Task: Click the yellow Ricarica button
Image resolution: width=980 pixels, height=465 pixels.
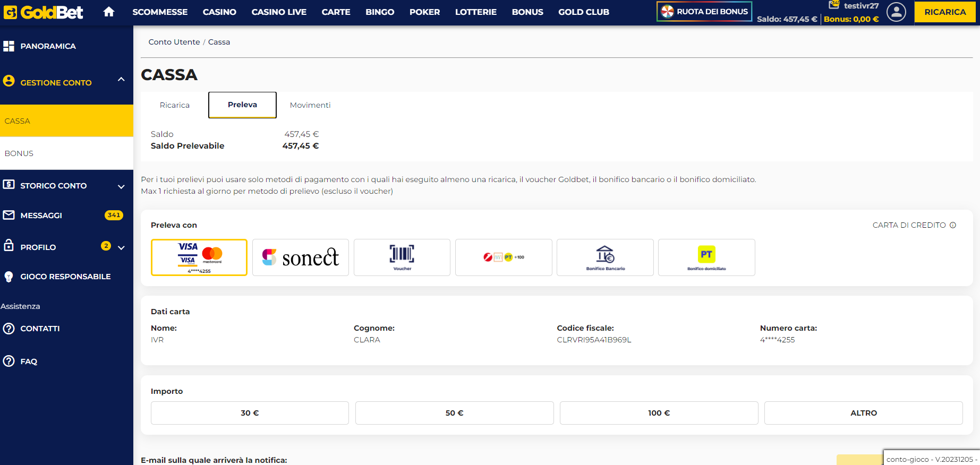Action: 945,12
